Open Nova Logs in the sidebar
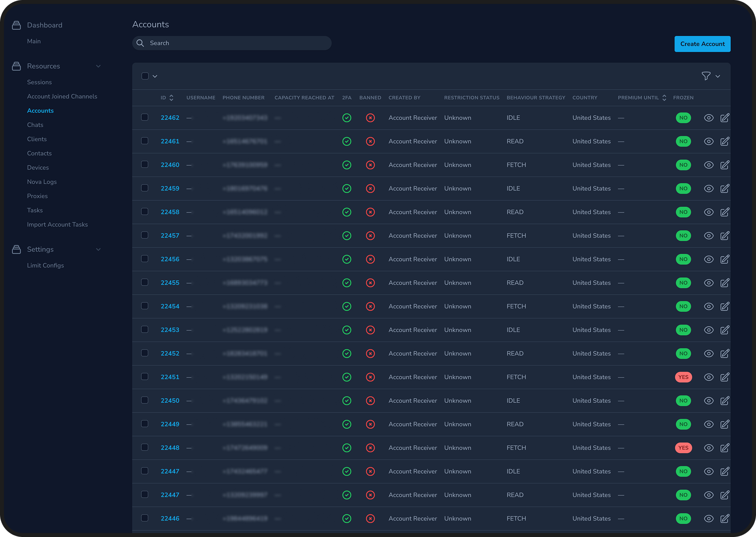756x537 pixels. [42, 182]
